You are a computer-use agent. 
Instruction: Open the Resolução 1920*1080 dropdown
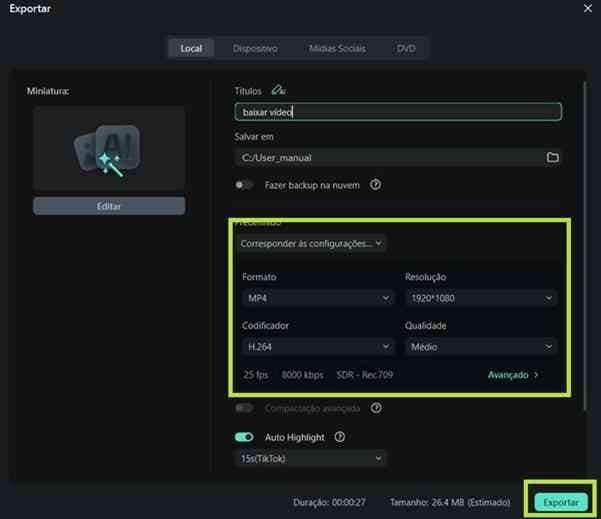coord(481,298)
